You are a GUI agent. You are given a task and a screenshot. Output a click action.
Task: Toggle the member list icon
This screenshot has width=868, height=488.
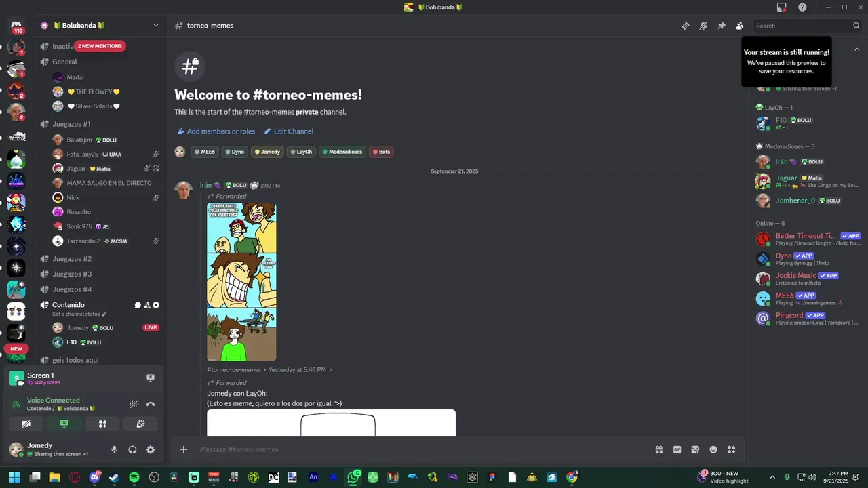(x=740, y=26)
